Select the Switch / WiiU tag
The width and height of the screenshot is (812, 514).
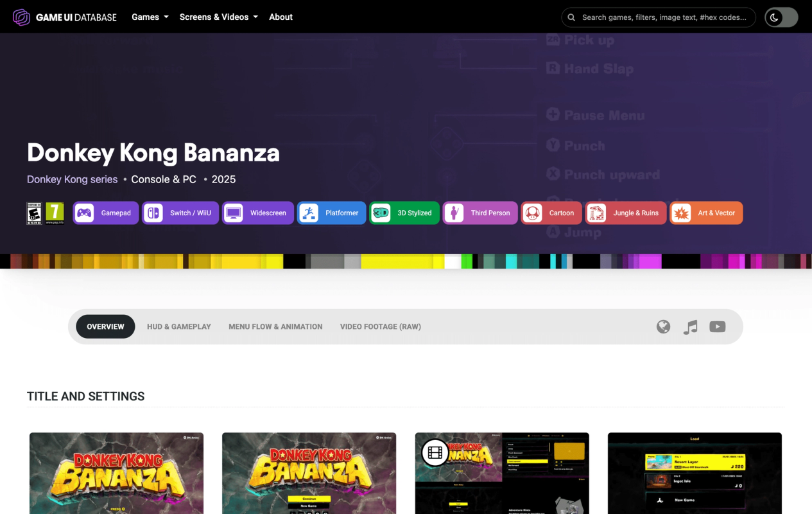[x=180, y=213]
